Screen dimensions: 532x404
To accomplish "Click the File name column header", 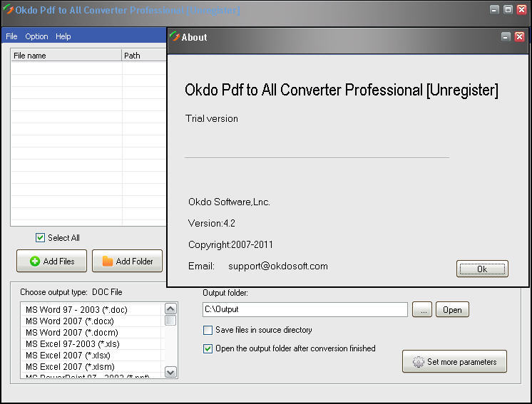I will click(x=66, y=56).
